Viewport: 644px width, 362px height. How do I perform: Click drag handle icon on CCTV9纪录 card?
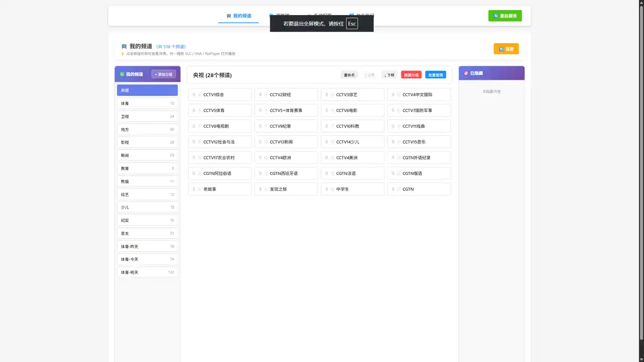point(260,126)
